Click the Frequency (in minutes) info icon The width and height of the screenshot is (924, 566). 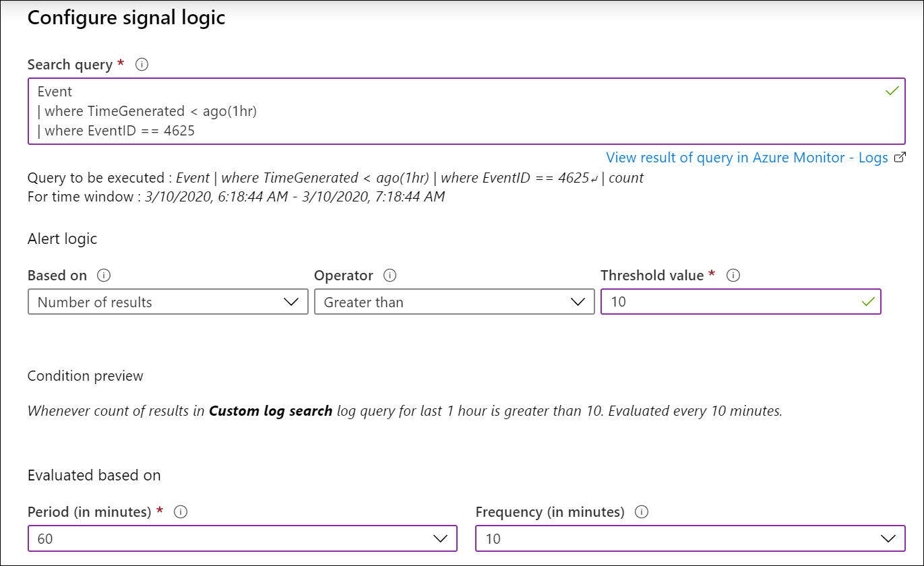[642, 512]
